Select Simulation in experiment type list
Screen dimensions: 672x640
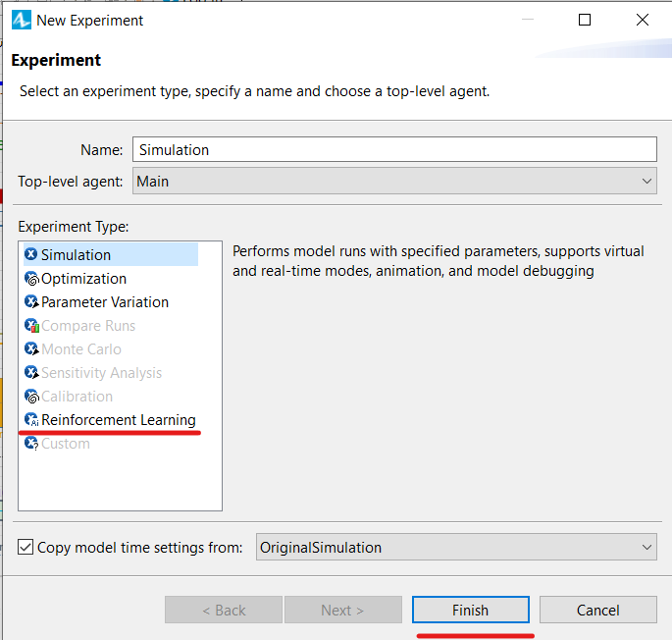tap(111, 255)
